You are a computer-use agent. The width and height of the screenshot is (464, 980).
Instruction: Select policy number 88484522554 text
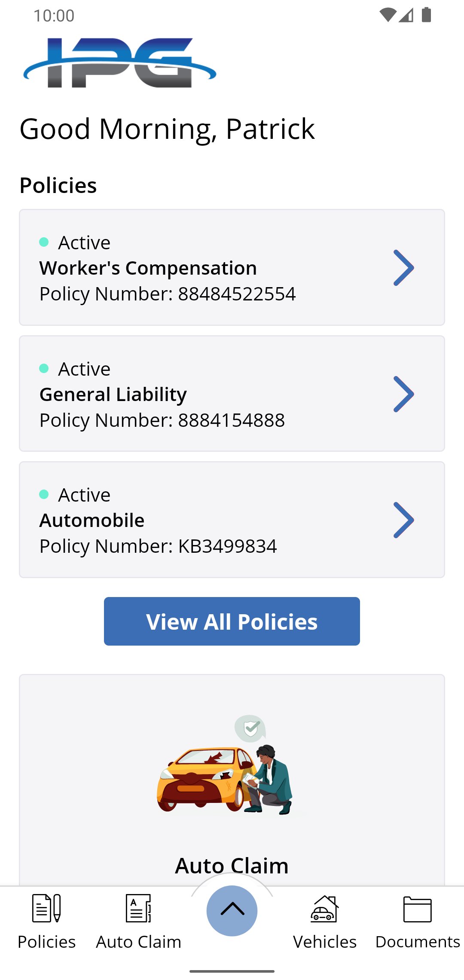pyautogui.click(x=168, y=294)
